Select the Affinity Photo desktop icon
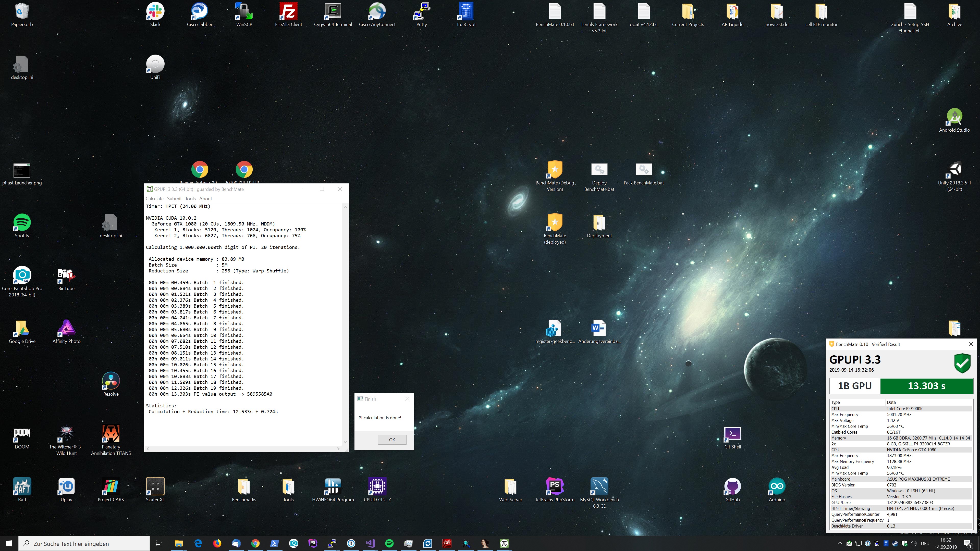The width and height of the screenshot is (980, 551). tap(66, 332)
